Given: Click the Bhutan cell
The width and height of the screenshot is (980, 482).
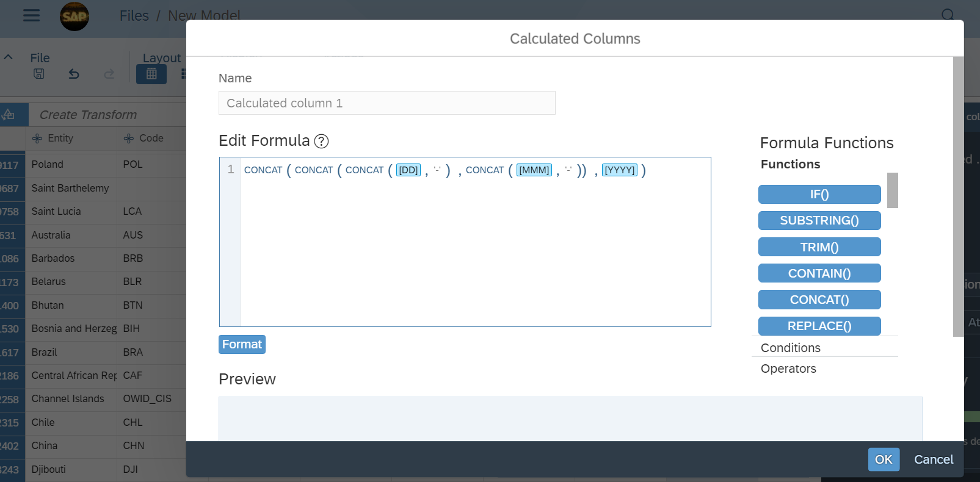Looking at the screenshot, I should [x=71, y=306].
